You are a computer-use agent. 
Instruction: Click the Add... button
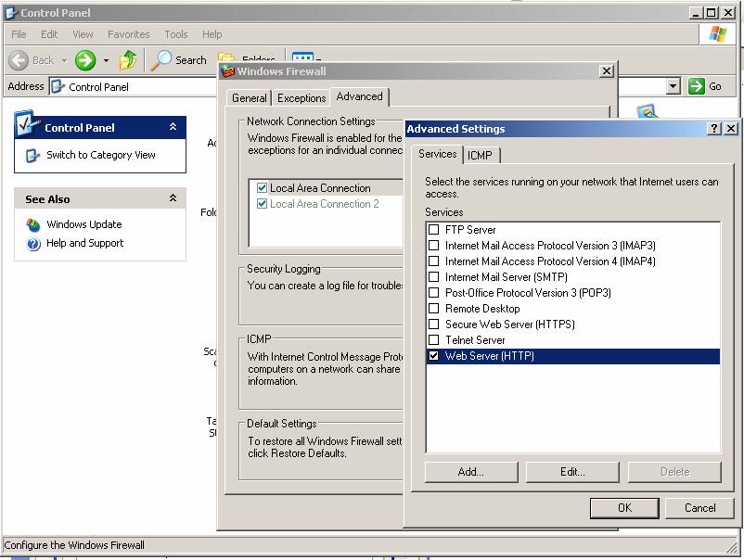pyautogui.click(x=471, y=472)
